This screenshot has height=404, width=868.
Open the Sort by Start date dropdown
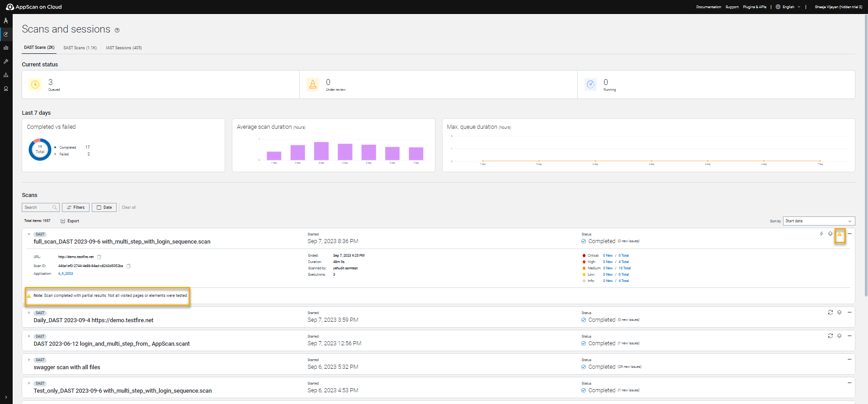click(818, 221)
